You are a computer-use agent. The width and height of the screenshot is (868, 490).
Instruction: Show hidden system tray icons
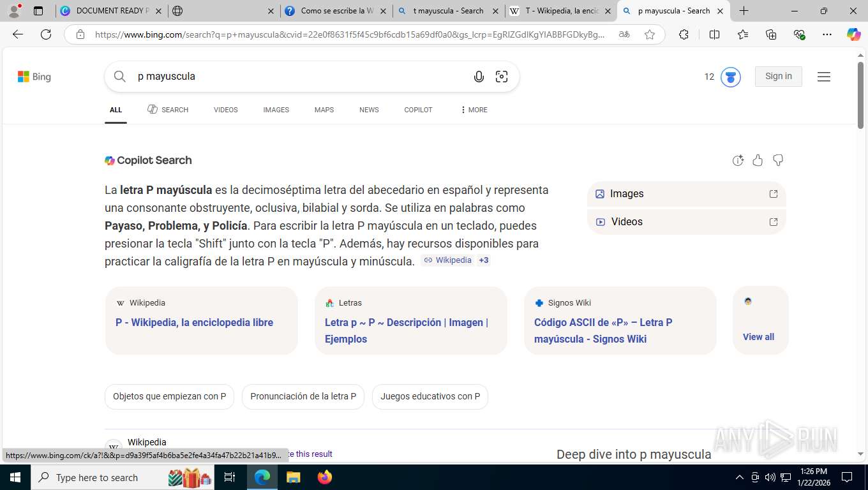coord(740,477)
